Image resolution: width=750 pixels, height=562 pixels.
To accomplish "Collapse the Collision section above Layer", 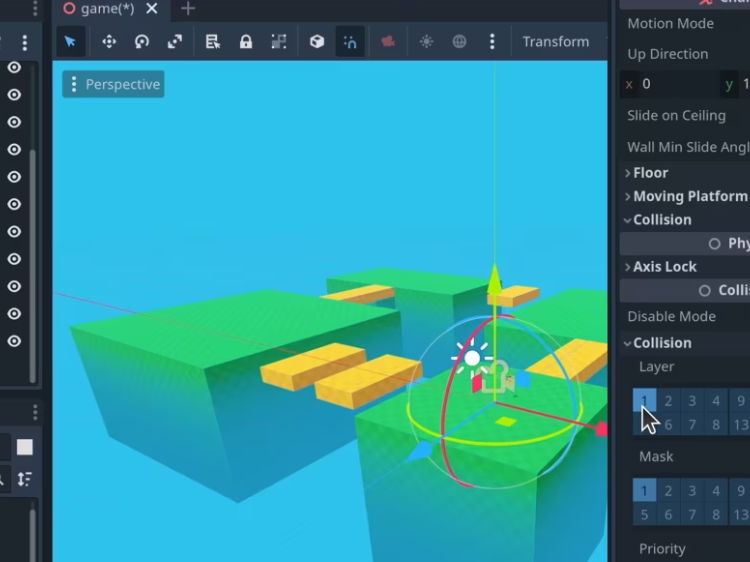I will coord(658,343).
